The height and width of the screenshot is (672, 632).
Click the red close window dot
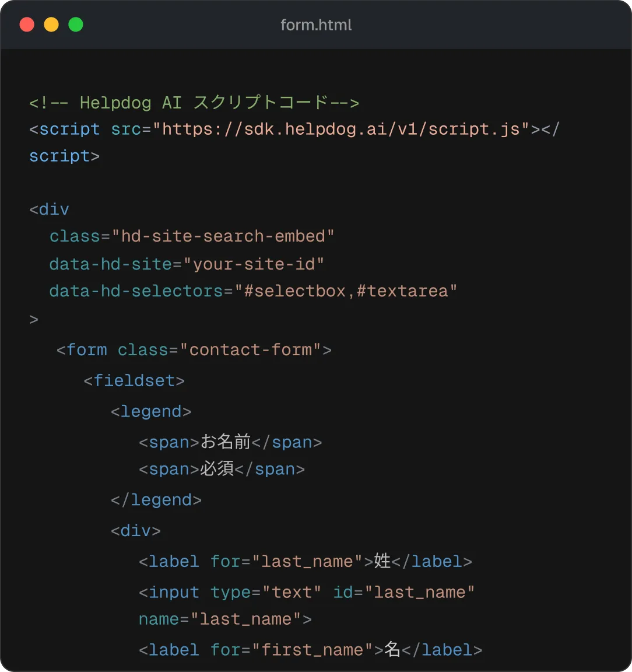click(x=27, y=24)
